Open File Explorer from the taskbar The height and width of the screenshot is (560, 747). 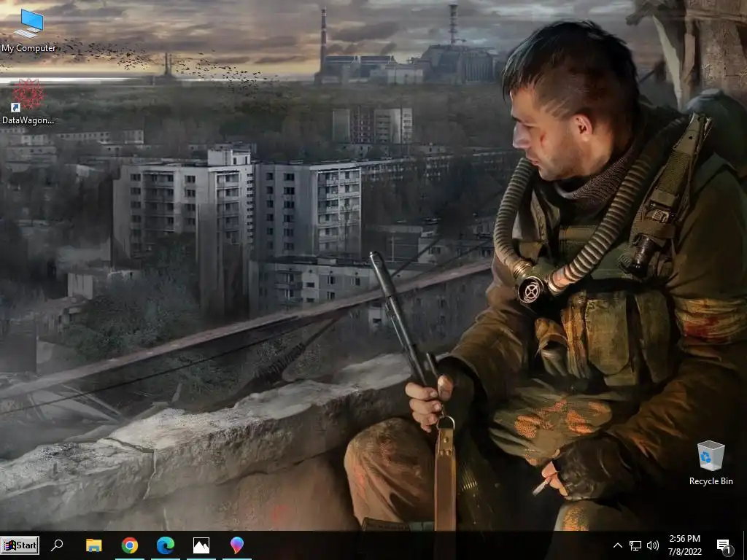[93, 545]
